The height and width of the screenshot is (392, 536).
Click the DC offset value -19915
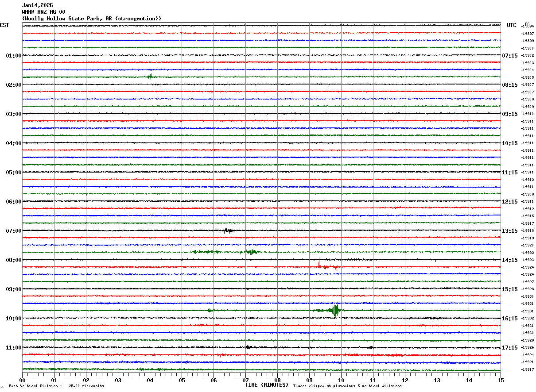coord(527,216)
